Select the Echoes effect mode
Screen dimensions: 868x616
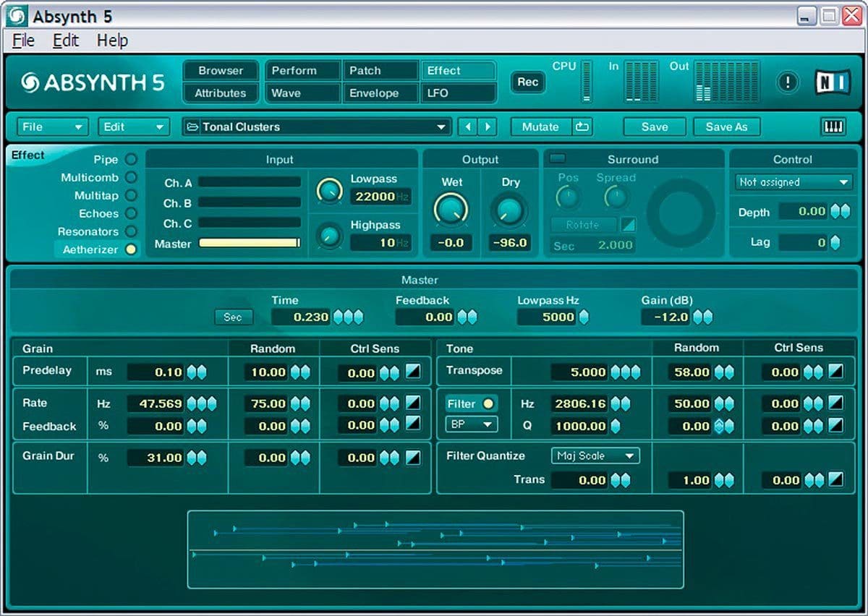(130, 213)
